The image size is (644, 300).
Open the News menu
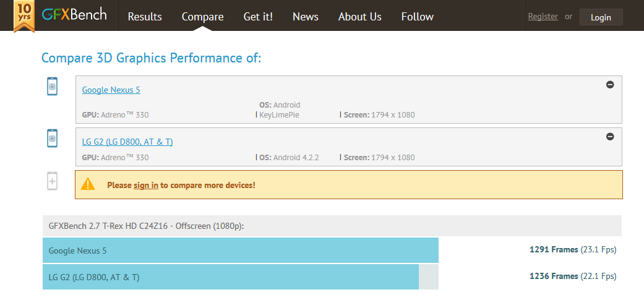[306, 17]
